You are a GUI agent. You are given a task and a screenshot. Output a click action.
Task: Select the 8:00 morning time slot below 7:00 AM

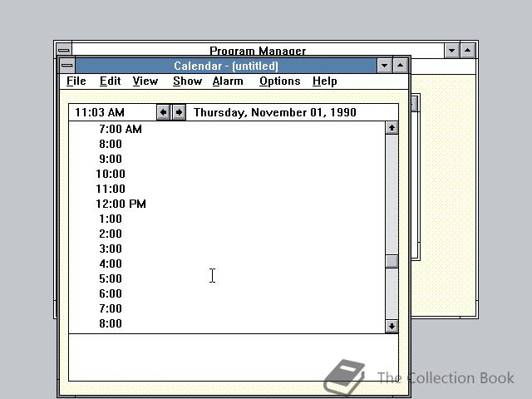click(227, 144)
